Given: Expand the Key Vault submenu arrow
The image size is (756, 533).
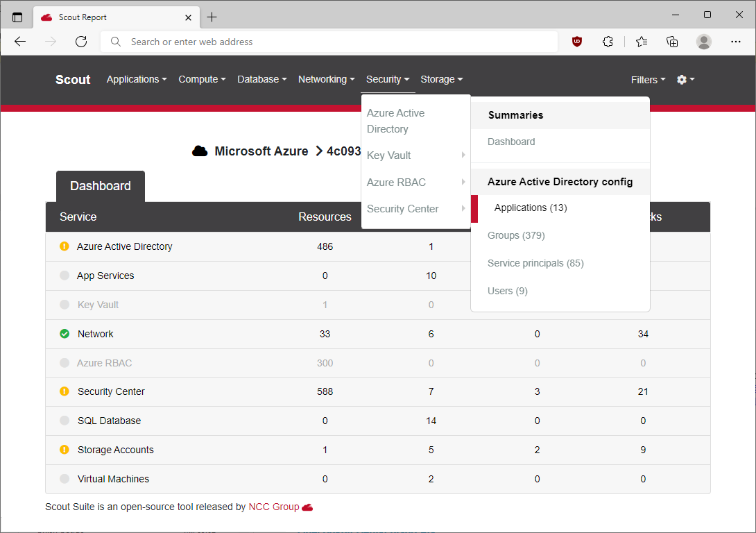Looking at the screenshot, I should click(463, 155).
